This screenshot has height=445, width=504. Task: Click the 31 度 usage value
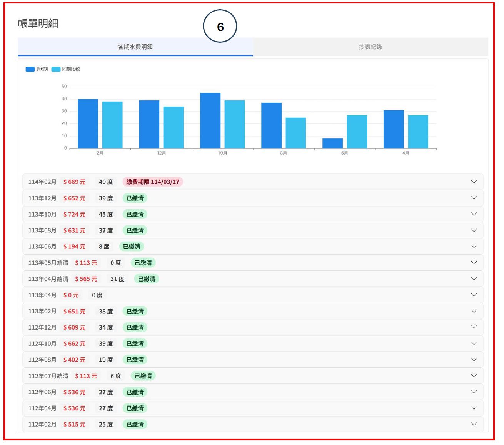tap(117, 279)
